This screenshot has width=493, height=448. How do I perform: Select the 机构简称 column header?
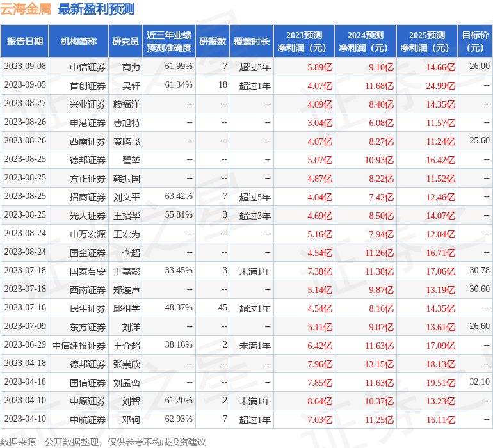tap(79, 41)
